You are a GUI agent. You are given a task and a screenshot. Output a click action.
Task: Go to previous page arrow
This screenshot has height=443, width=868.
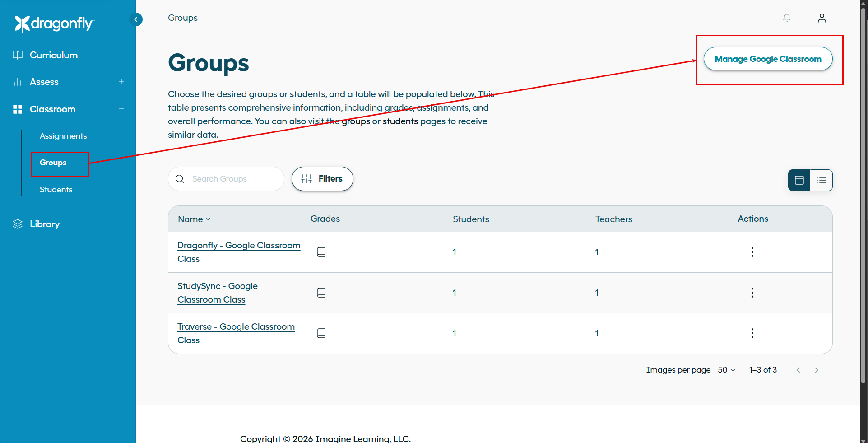(x=798, y=370)
